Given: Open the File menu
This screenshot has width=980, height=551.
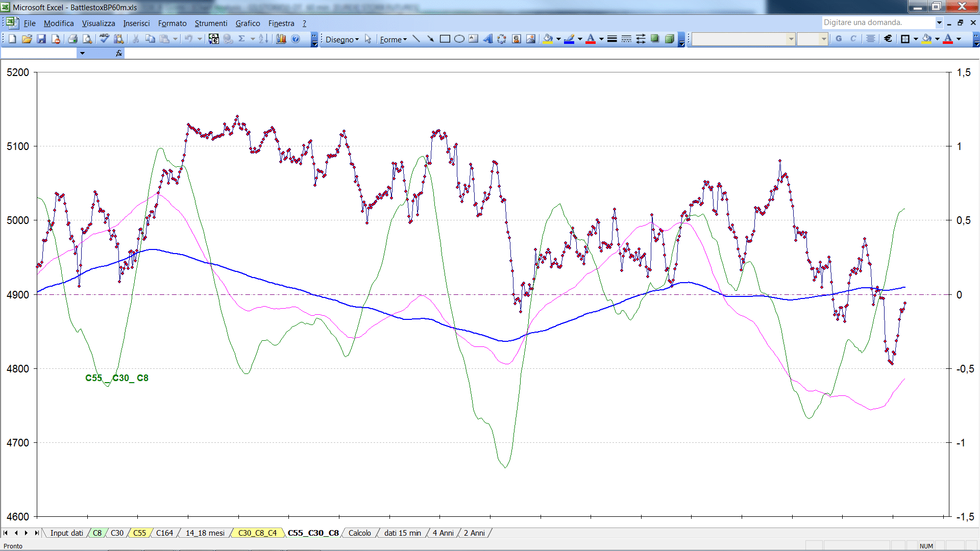Looking at the screenshot, I should click(x=30, y=23).
